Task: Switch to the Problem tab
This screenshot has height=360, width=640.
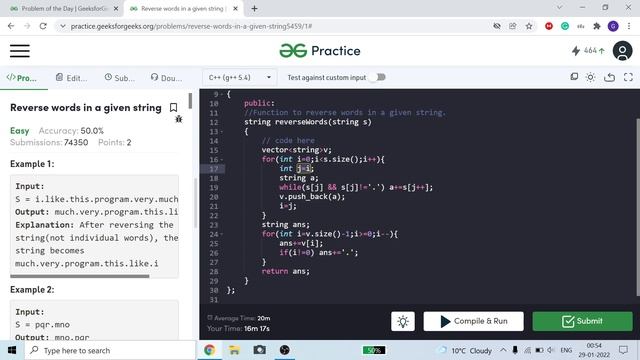Action: point(22,78)
